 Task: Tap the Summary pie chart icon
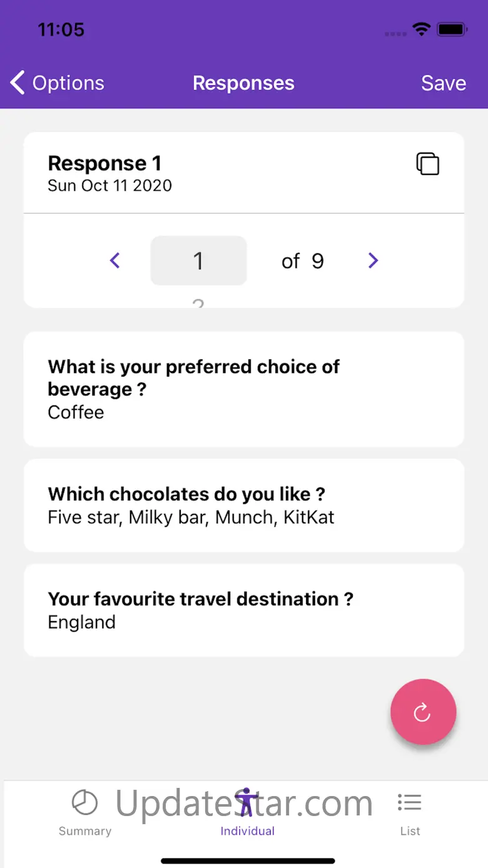(84, 802)
